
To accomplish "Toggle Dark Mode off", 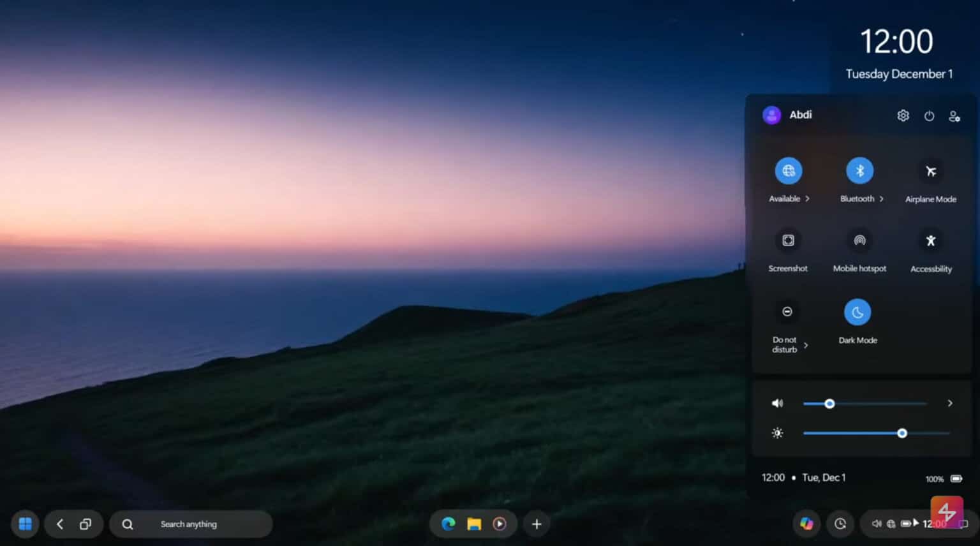I will click(x=857, y=312).
